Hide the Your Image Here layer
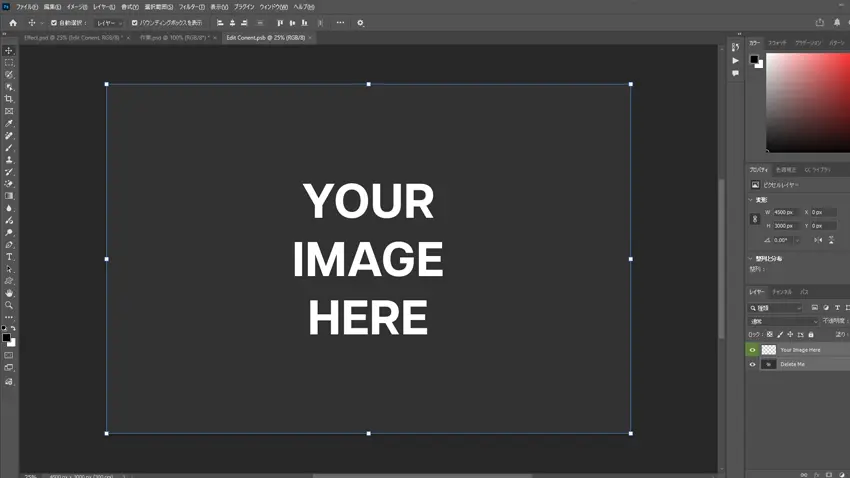The width and height of the screenshot is (850, 478). 752,350
